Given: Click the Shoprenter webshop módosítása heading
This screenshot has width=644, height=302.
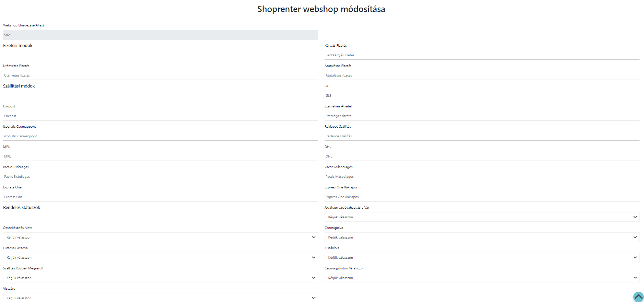Looking at the screenshot, I should click(321, 9).
